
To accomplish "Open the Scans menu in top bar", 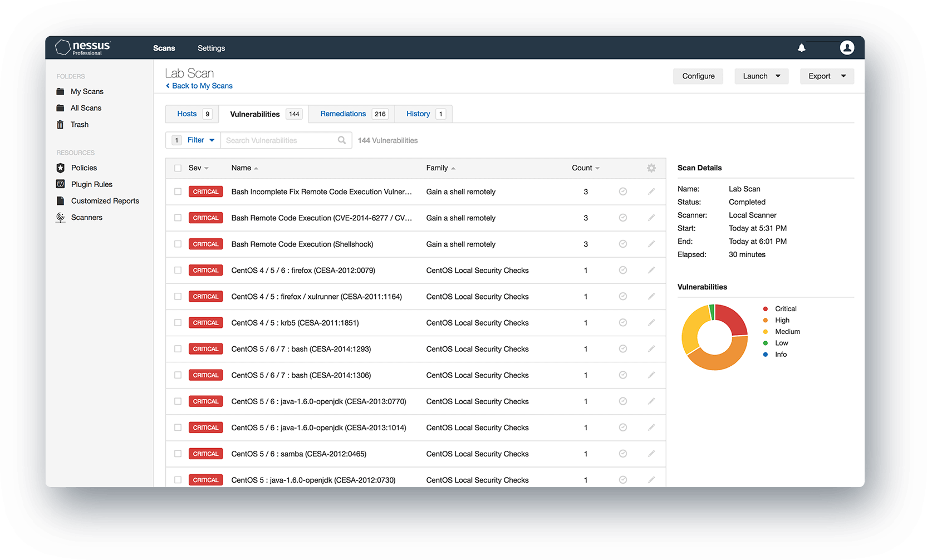I will point(164,48).
